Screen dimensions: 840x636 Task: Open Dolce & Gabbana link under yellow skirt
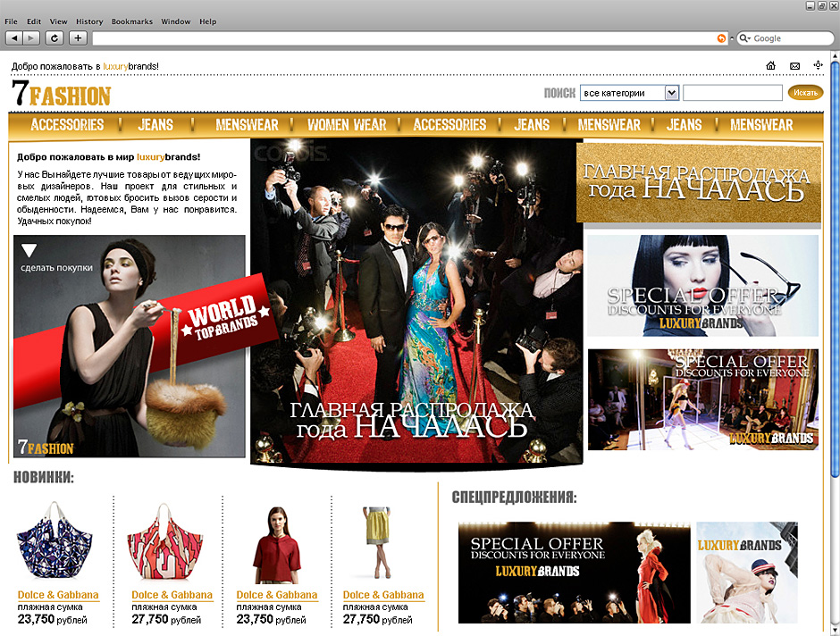[x=383, y=595]
